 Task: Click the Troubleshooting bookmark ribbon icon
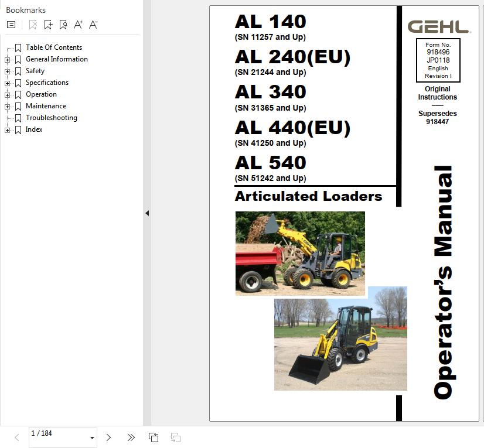tap(18, 118)
